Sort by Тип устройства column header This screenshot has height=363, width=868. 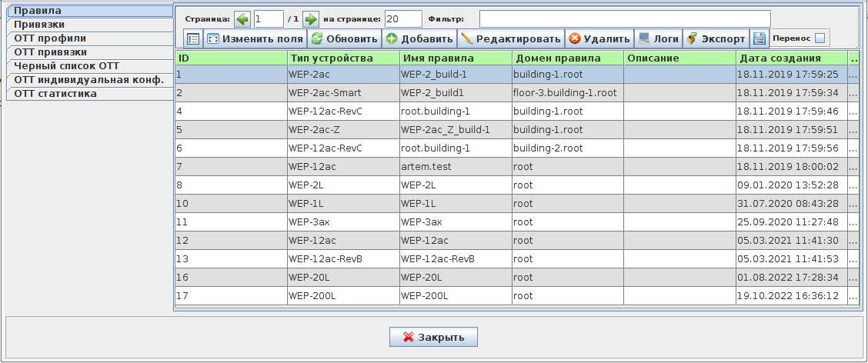pos(343,58)
